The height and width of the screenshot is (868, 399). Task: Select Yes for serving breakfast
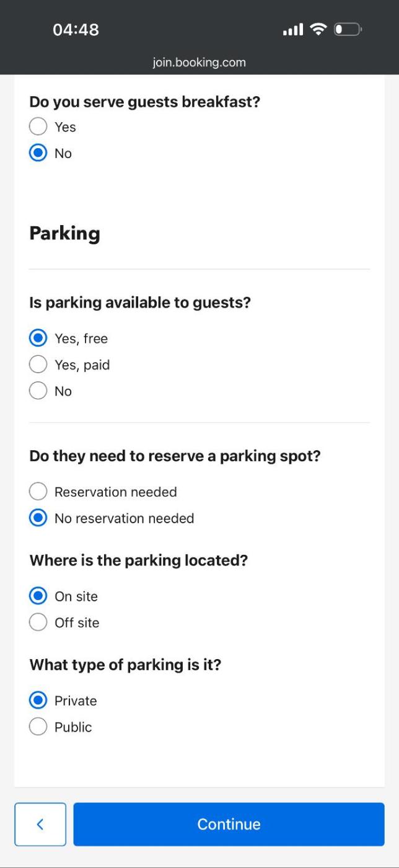38,126
